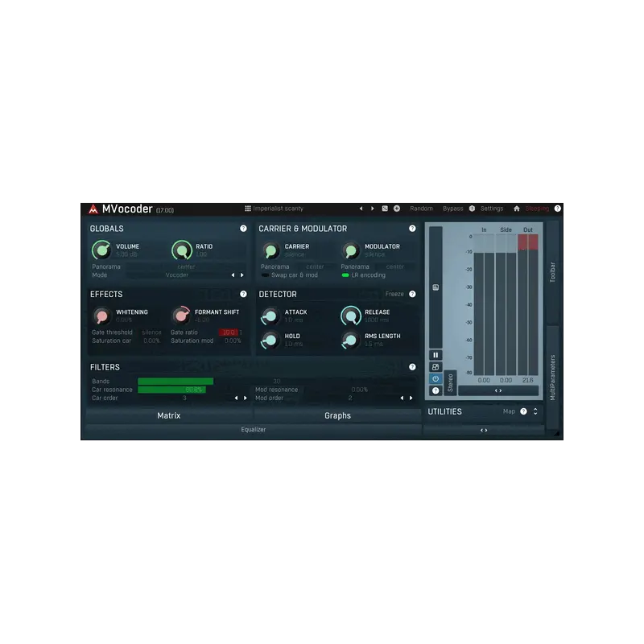This screenshot has height=644, width=644.
Task: Open help for the Detector section
Action: click(412, 294)
